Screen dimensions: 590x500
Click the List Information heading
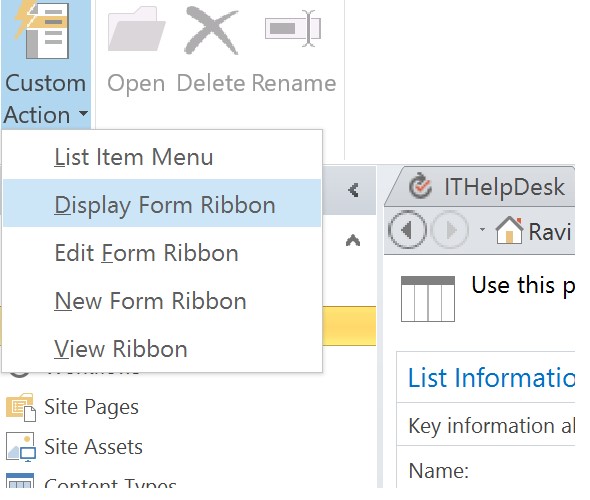(491, 377)
